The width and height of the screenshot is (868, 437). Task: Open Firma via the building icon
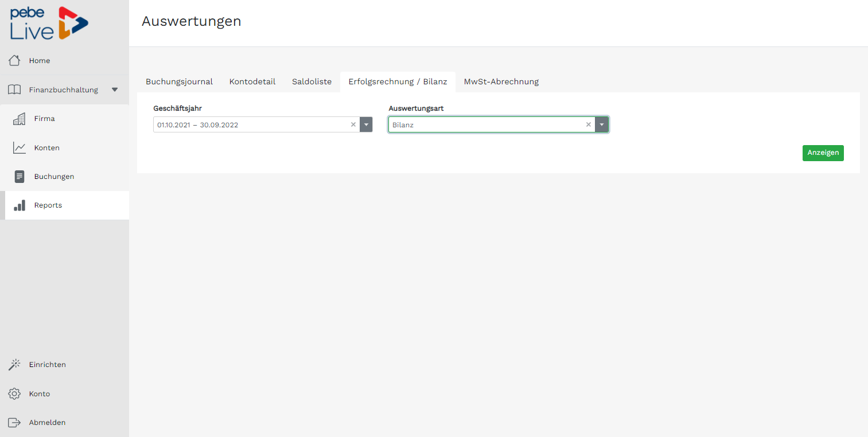point(20,119)
